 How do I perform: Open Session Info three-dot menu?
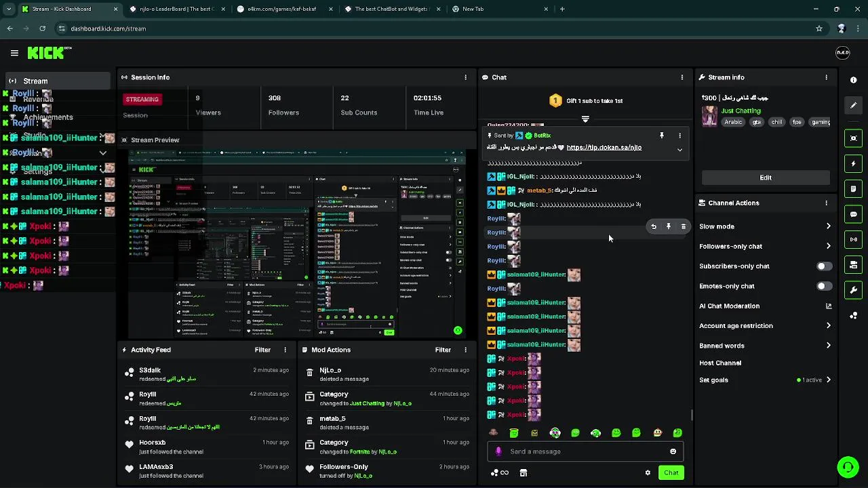pyautogui.click(x=465, y=77)
